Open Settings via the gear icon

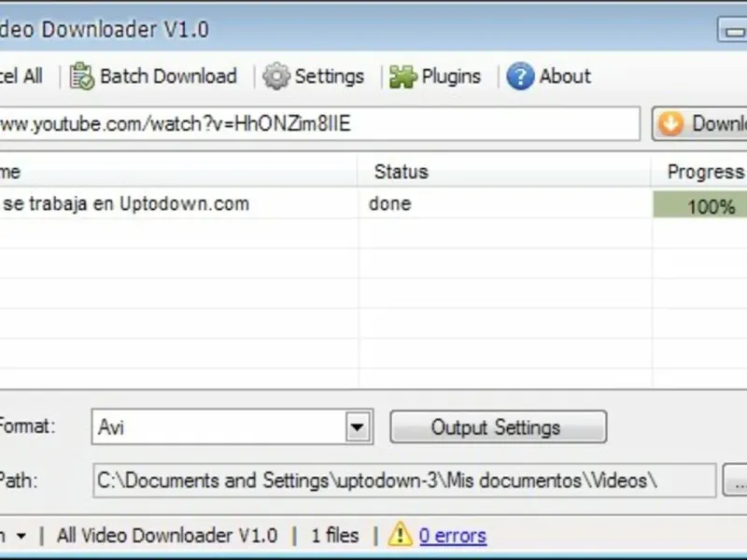click(x=276, y=77)
